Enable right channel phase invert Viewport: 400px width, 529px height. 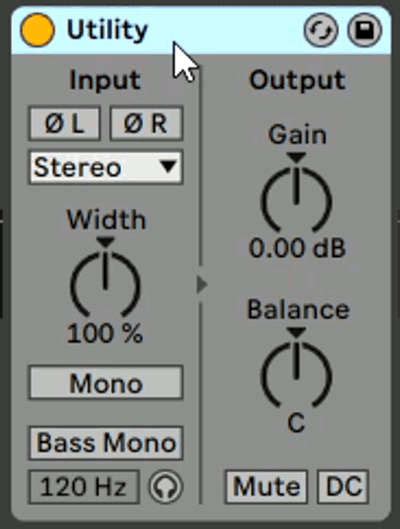coord(146,123)
